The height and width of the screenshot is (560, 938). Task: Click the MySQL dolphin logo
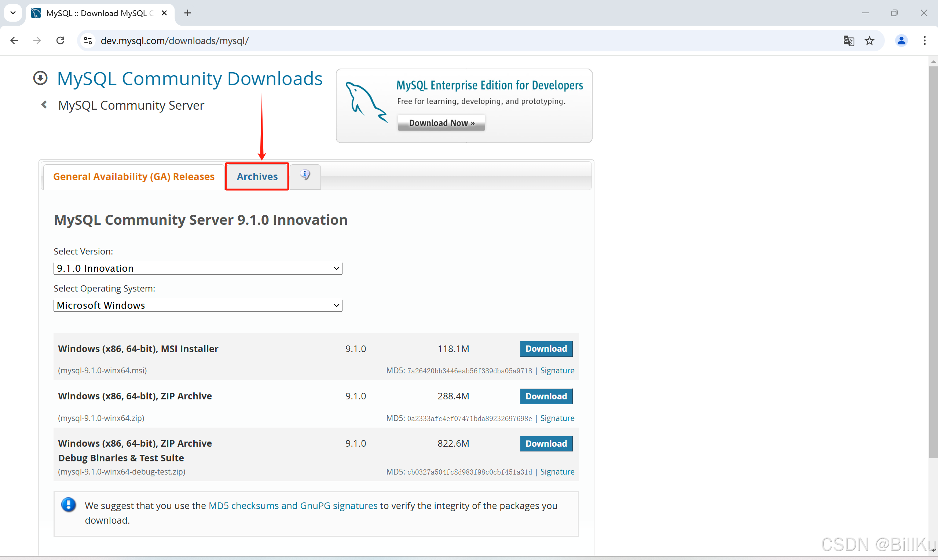click(366, 102)
